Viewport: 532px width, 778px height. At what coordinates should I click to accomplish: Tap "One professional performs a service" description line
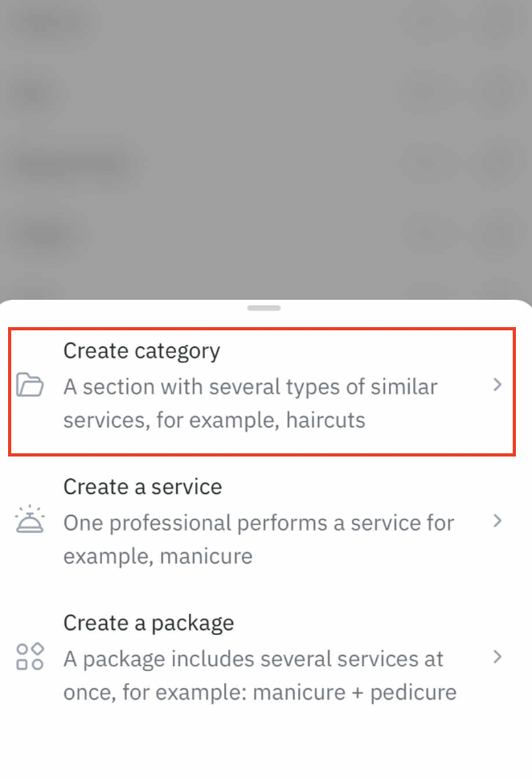pyautogui.click(x=259, y=522)
